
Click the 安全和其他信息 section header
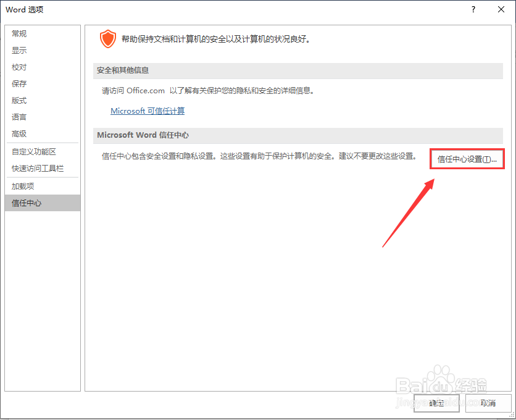pos(298,70)
